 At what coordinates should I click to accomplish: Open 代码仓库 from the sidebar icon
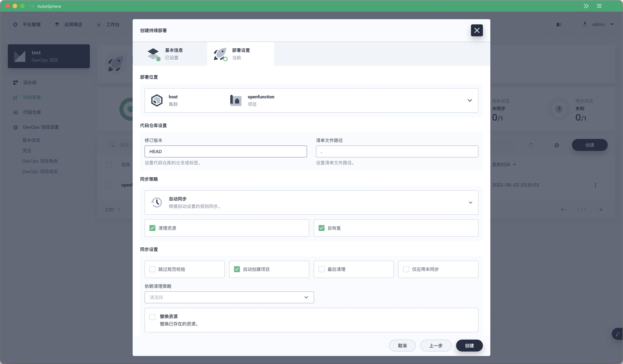pyautogui.click(x=15, y=113)
